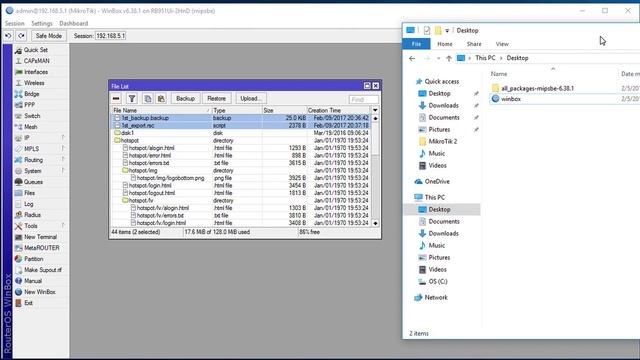Open Mesh in WinBox sidebar
The image size is (640, 360).
31,127
